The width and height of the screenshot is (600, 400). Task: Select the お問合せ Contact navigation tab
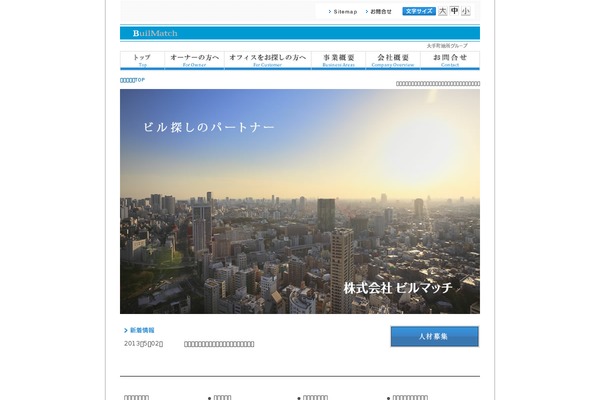click(450, 60)
